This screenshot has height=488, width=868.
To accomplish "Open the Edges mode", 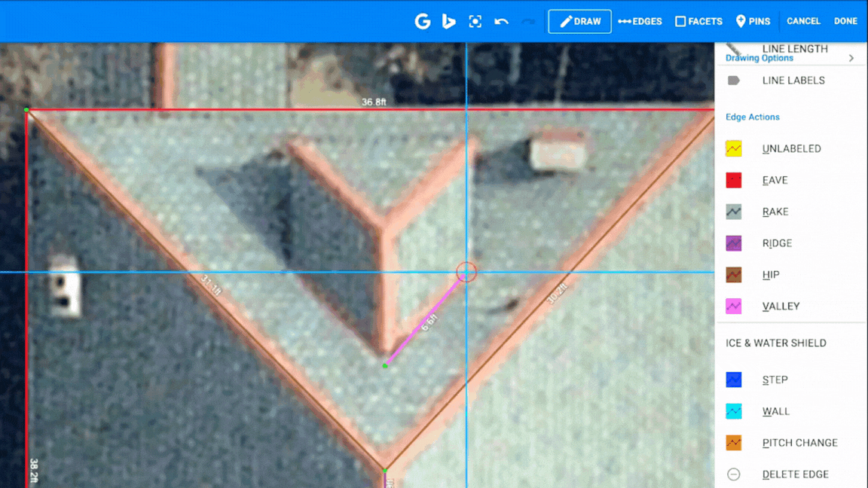I will pyautogui.click(x=640, y=22).
